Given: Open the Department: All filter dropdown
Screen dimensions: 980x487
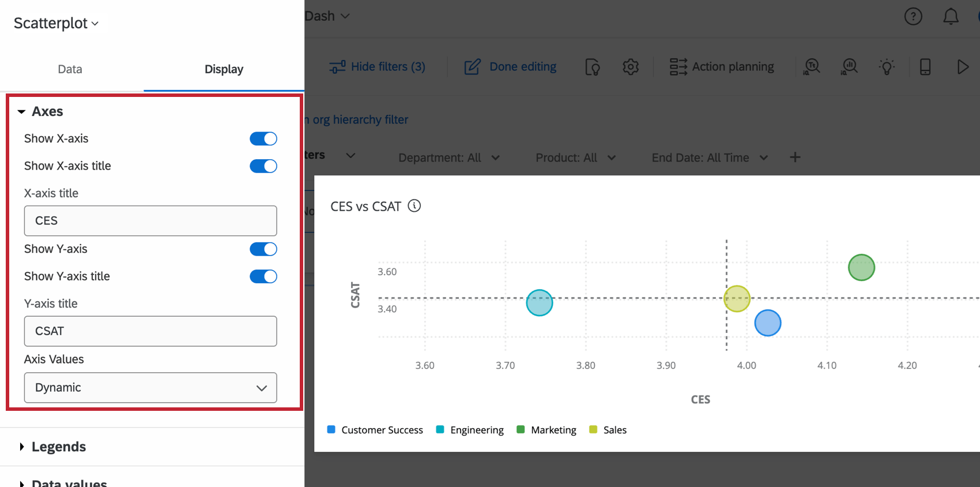Looking at the screenshot, I should pos(449,158).
